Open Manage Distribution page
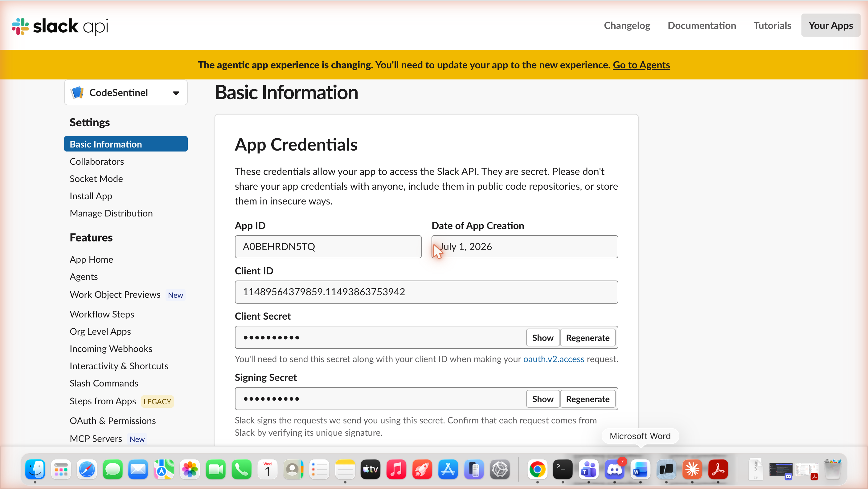868x489 pixels. [111, 213]
